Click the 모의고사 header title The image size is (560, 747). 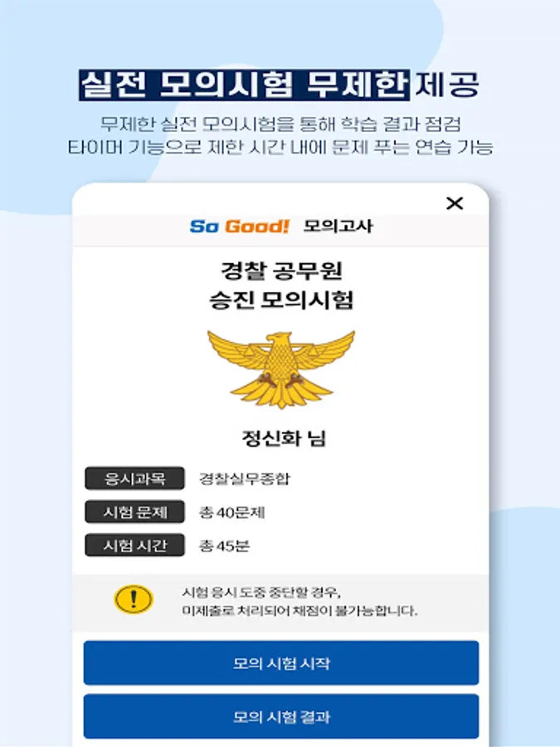pos(338,227)
